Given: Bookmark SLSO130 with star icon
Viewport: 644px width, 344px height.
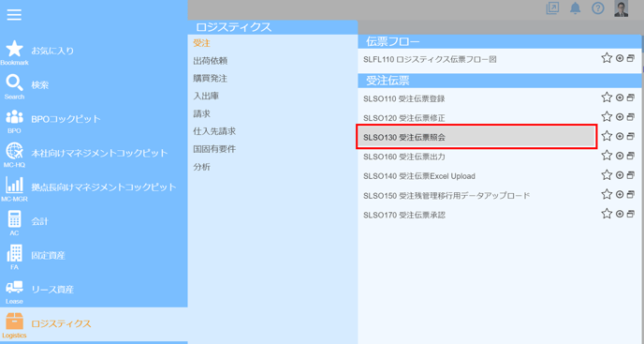Looking at the screenshot, I should tap(607, 136).
